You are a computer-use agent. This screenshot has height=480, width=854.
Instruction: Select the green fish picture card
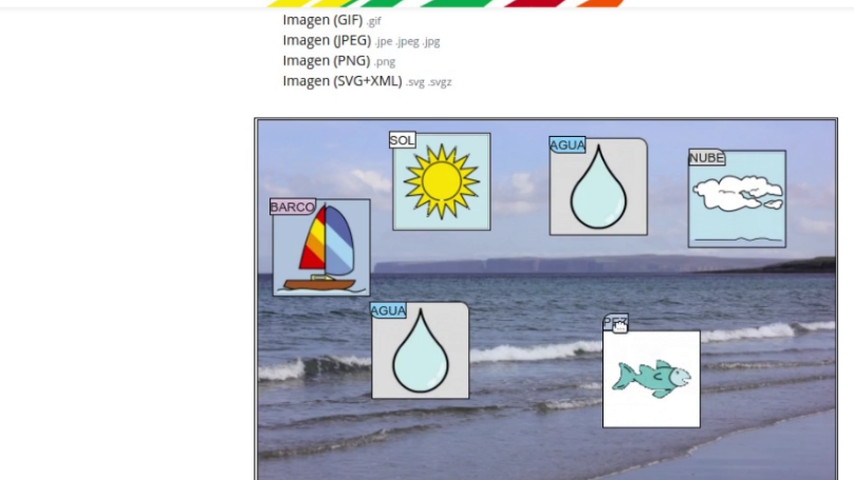(651, 379)
